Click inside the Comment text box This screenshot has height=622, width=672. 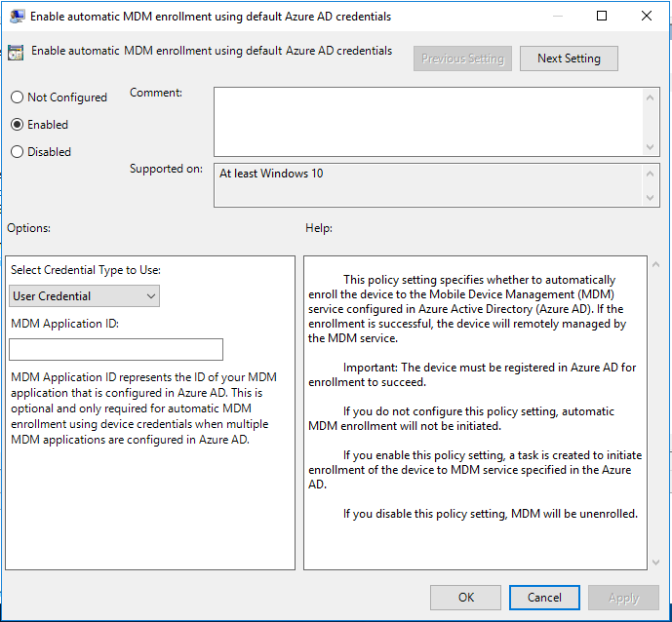428,122
